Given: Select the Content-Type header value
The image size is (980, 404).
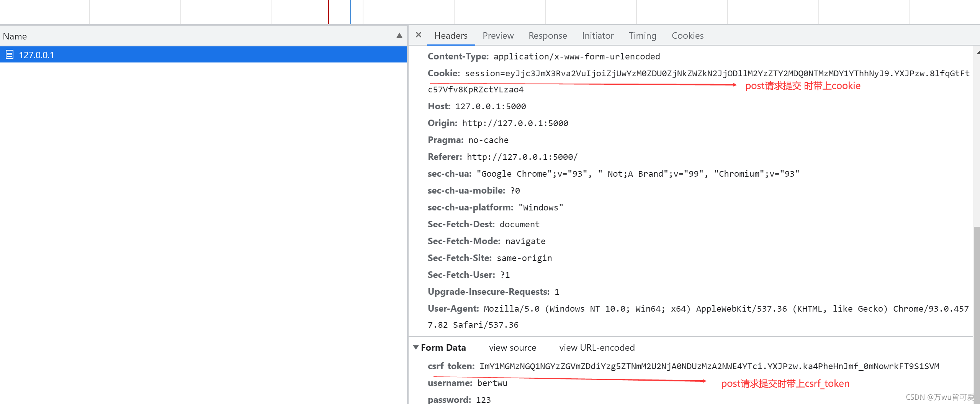Looking at the screenshot, I should click(x=576, y=56).
